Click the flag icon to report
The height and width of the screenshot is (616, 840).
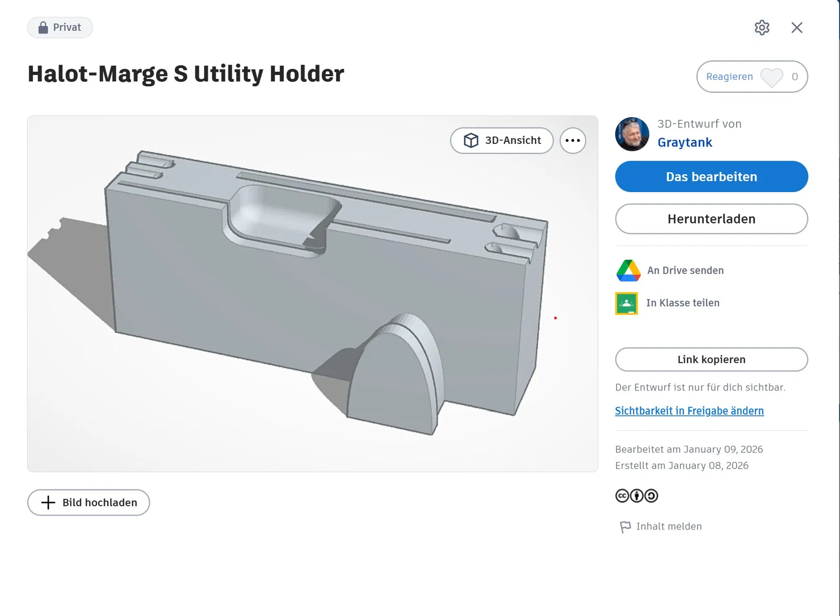(625, 527)
